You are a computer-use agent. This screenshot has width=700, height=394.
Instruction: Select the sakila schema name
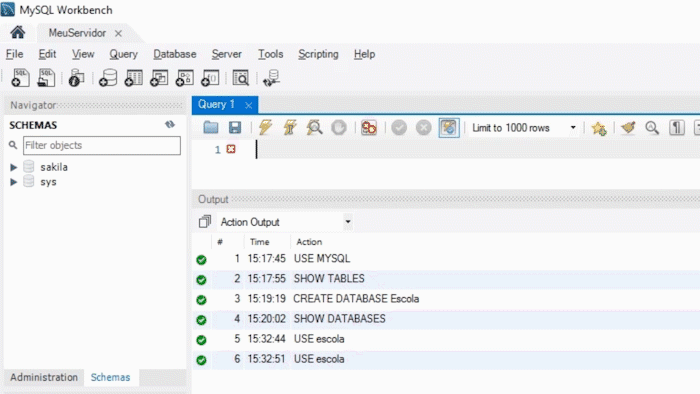[x=54, y=167]
